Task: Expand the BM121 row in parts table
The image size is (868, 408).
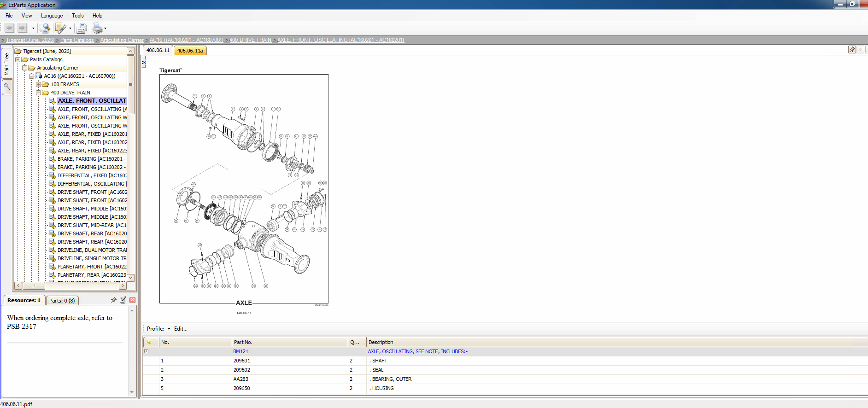Action: point(147,351)
